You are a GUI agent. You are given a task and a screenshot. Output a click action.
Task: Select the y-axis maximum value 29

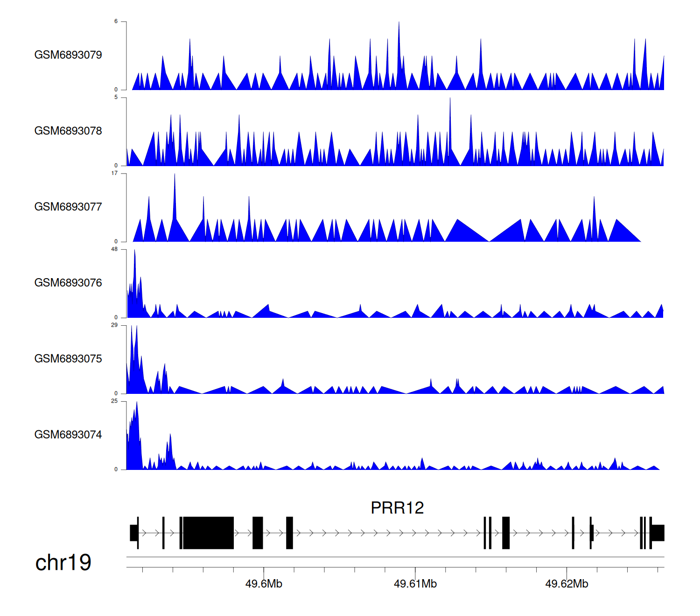point(114,325)
